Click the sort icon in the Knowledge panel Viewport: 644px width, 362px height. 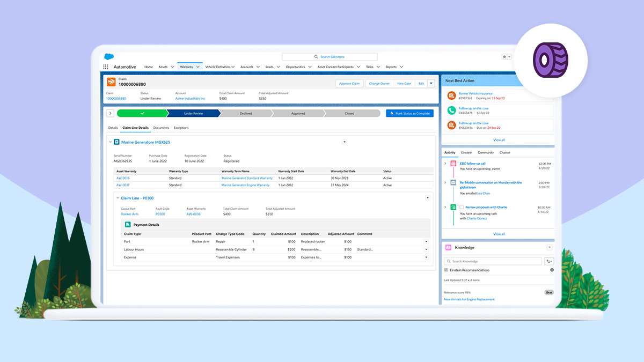coord(548,261)
